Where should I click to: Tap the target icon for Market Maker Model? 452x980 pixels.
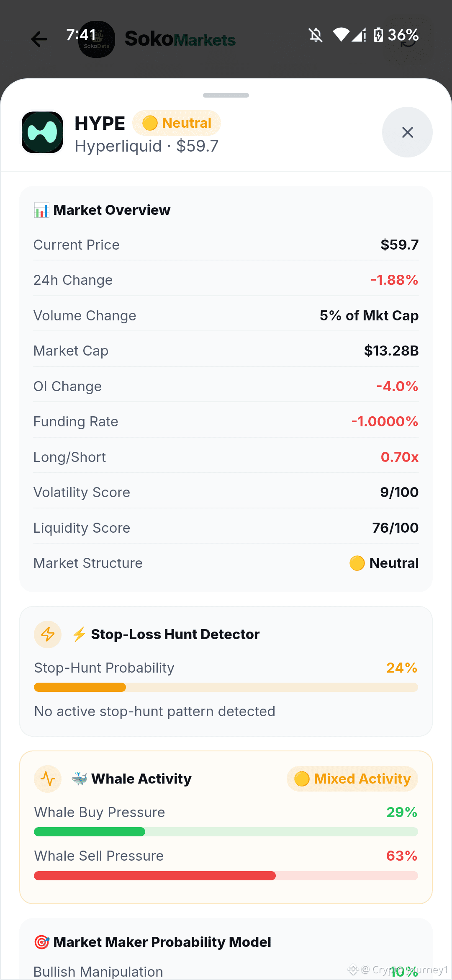tap(41, 942)
